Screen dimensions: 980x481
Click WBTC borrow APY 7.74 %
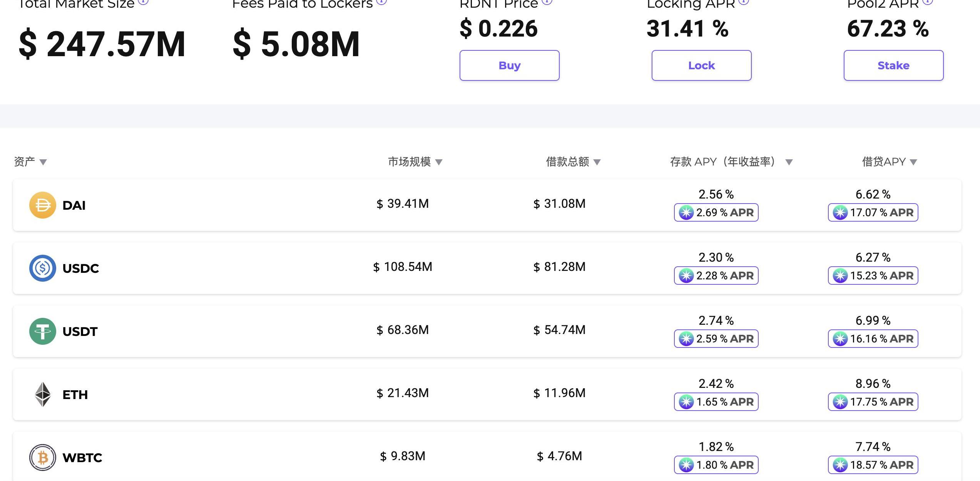click(x=873, y=447)
